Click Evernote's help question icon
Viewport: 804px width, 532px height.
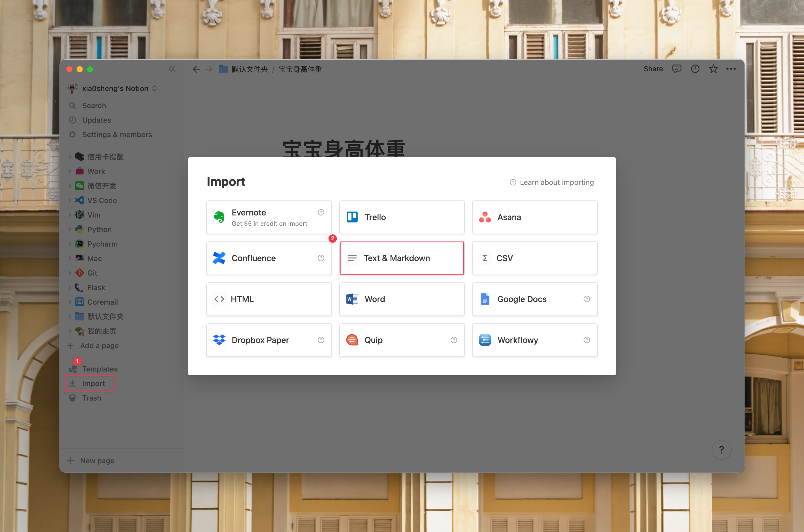(321, 212)
